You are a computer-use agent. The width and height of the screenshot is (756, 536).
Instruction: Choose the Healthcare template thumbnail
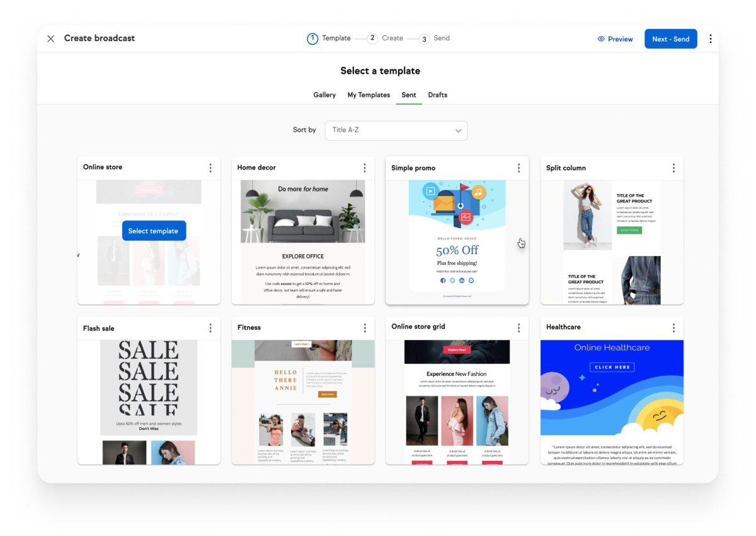[x=612, y=402]
